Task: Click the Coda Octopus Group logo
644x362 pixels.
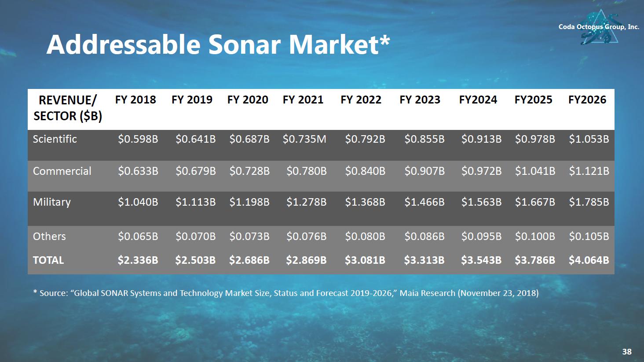Action: pos(600,27)
